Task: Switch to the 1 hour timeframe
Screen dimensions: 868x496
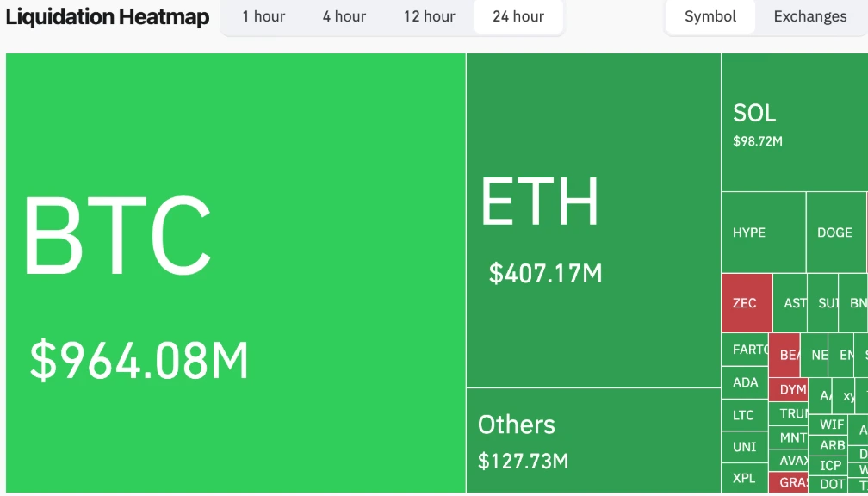Action: [263, 16]
